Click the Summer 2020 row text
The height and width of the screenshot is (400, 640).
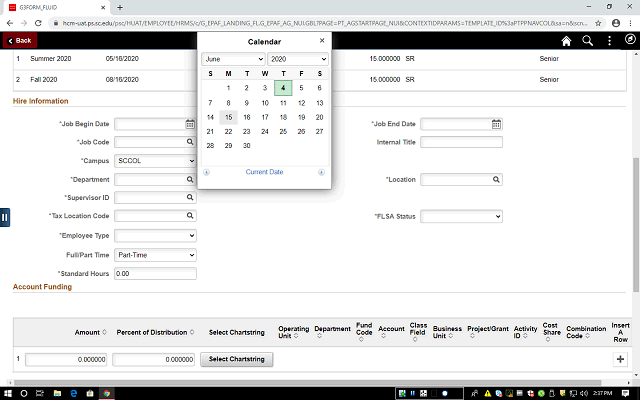click(51, 58)
